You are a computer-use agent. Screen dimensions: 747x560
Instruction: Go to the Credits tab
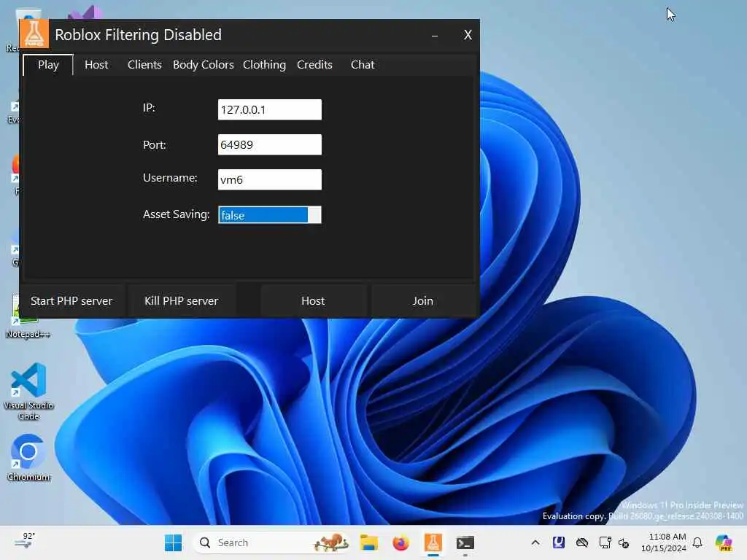tap(314, 65)
